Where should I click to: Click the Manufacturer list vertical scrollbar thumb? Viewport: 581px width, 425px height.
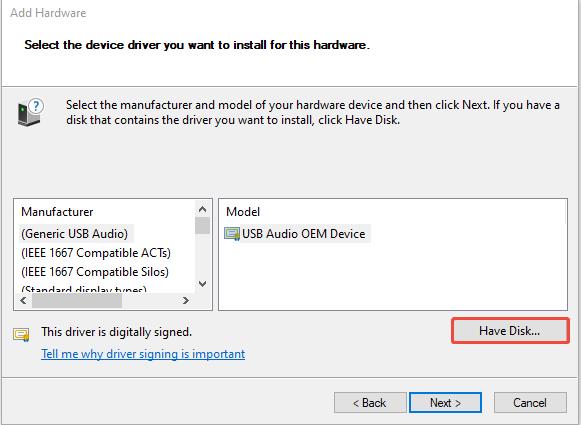point(202,226)
